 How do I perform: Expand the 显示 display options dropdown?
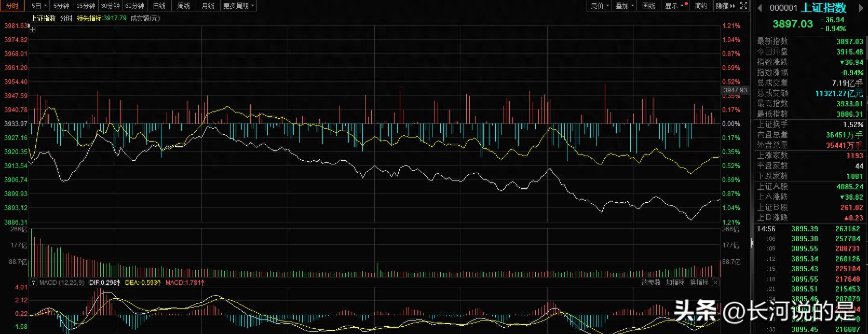pyautogui.click(x=674, y=6)
